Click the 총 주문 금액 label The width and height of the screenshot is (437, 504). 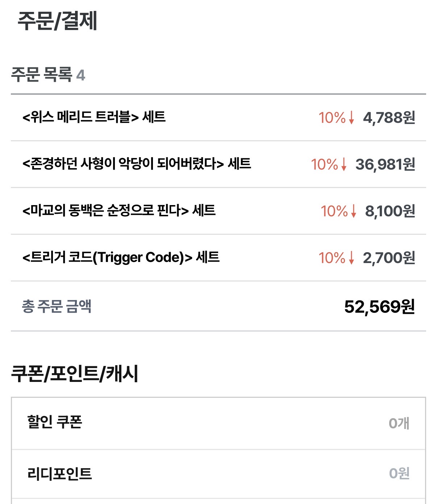coord(57,307)
